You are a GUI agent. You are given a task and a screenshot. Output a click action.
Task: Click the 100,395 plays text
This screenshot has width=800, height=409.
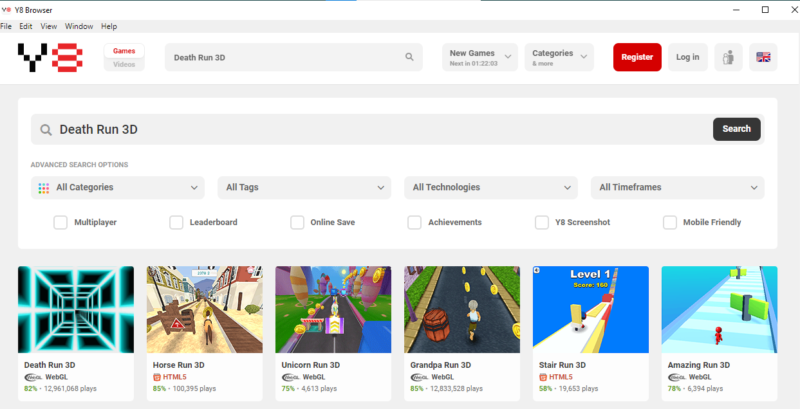coord(194,389)
